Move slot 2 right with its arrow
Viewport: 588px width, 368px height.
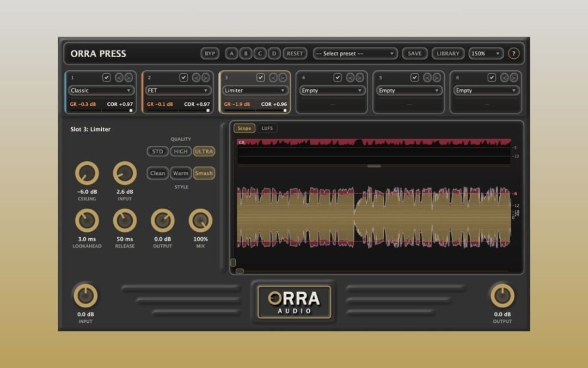pos(205,77)
